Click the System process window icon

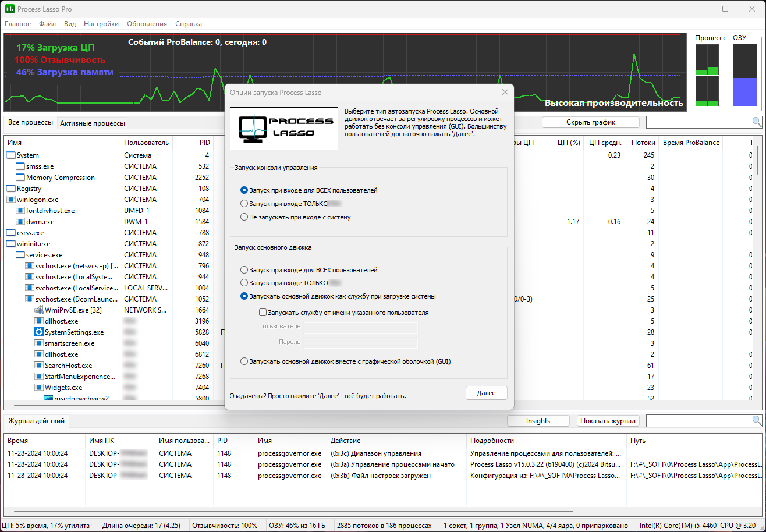(x=11, y=155)
